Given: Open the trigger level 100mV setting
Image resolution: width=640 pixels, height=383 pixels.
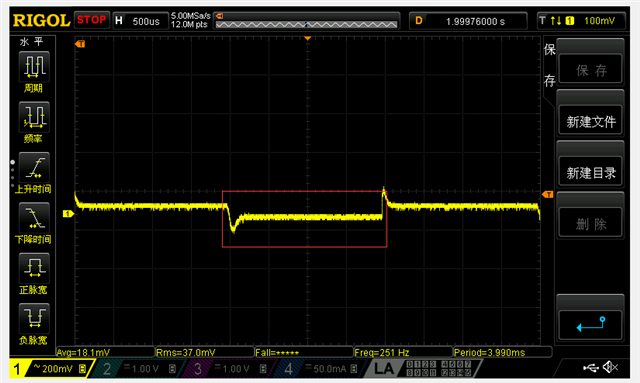Looking at the screenshot, I should click(582, 20).
